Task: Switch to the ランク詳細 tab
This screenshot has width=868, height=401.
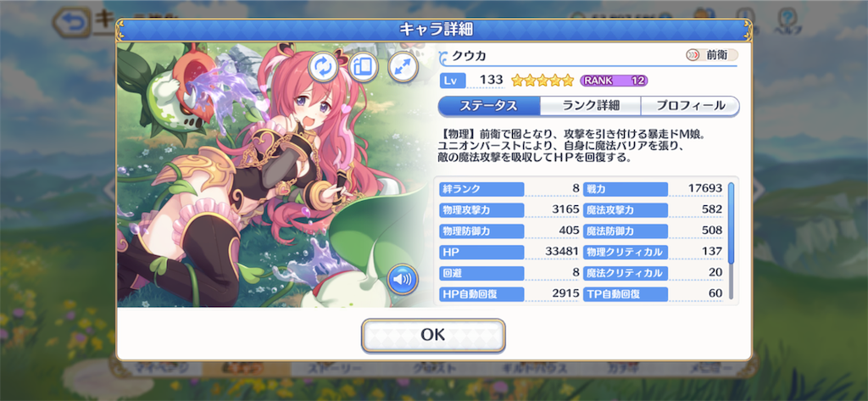Action: [590, 106]
